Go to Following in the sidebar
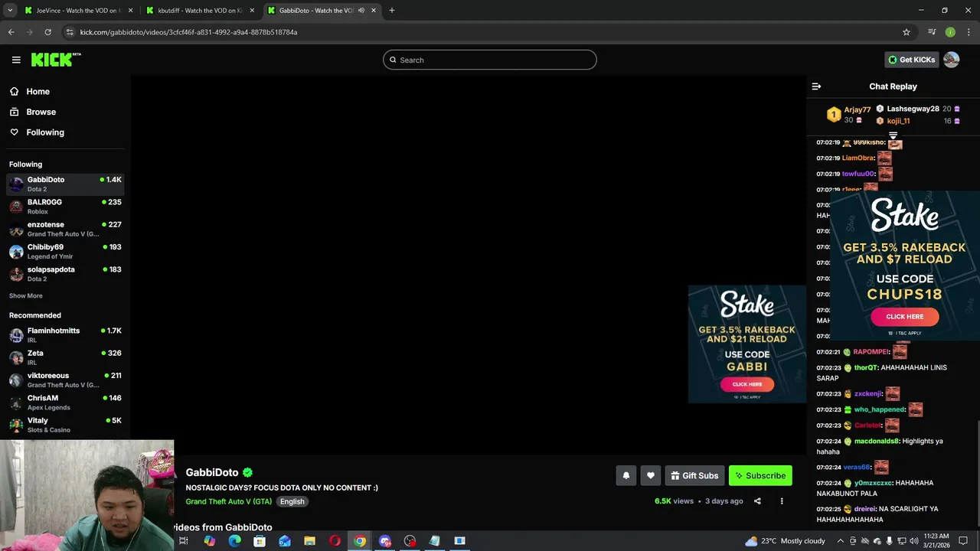Screen dimensions: 980x551 pos(45,132)
